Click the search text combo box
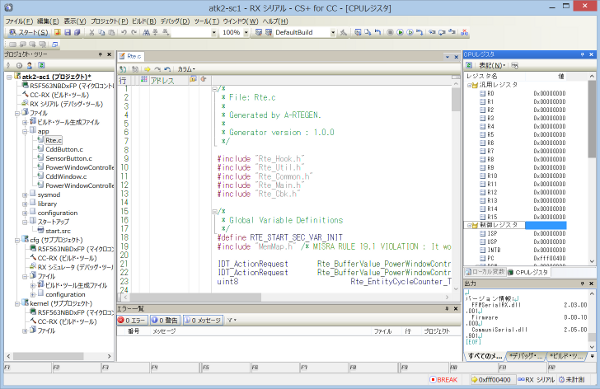 tap(194, 33)
